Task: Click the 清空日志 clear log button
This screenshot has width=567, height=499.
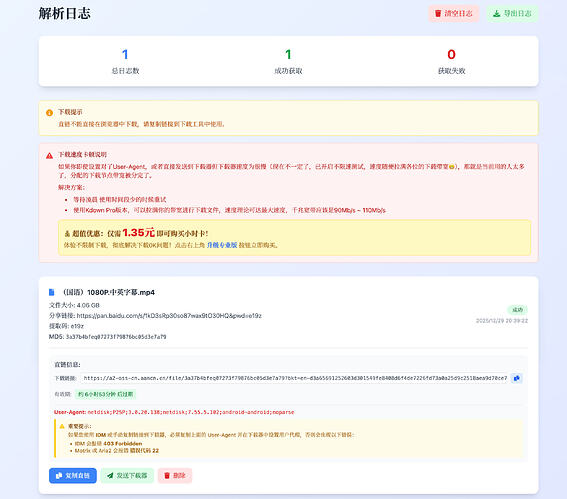Action: 453,14
